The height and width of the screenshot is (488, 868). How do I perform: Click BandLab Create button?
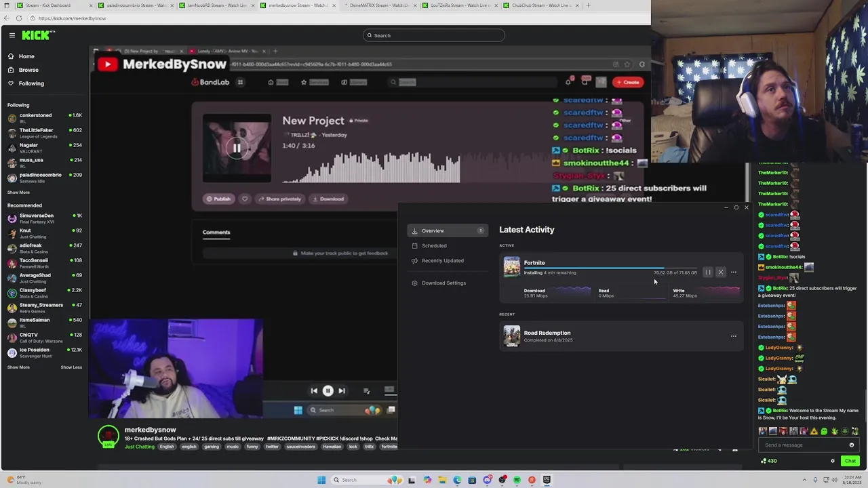[628, 82]
